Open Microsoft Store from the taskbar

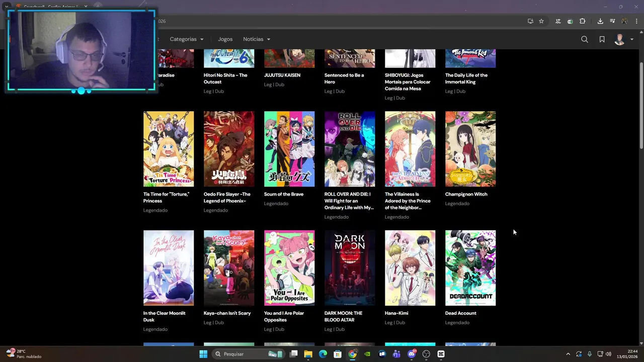(x=338, y=354)
